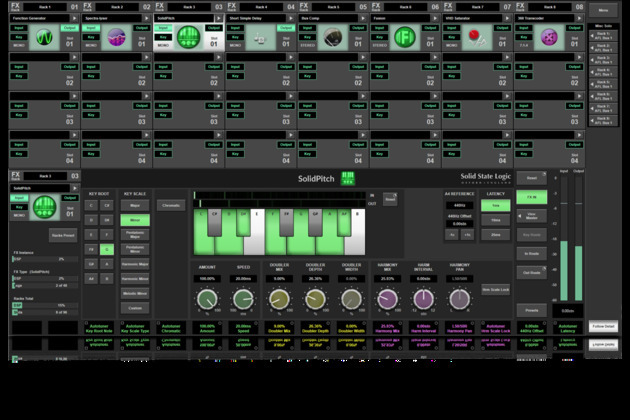
Task: Click the View Master button
Action: (532, 216)
